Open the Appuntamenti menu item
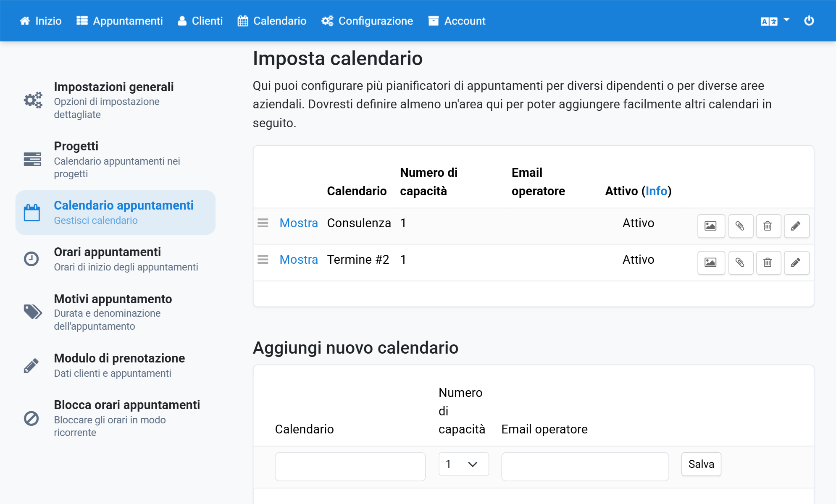This screenshot has width=836, height=504. click(x=120, y=21)
